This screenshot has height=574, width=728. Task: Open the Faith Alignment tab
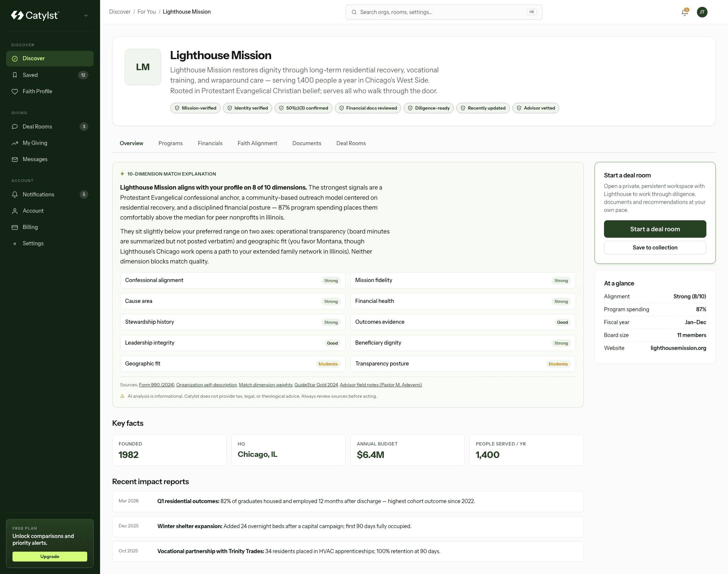tap(257, 143)
